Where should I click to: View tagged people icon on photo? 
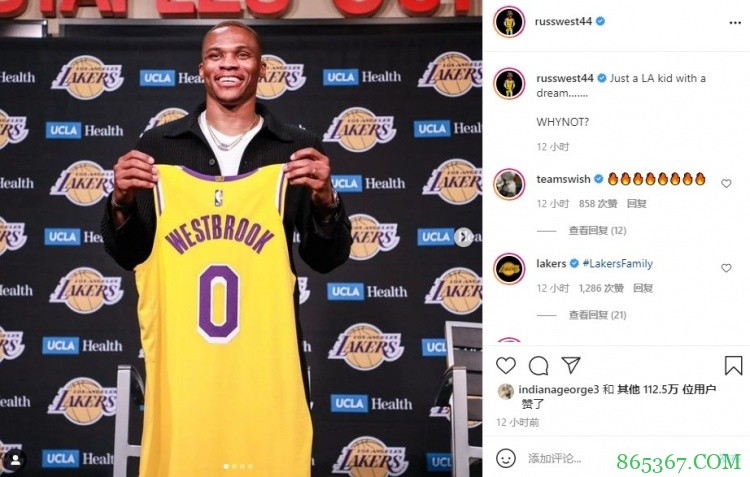(15, 460)
